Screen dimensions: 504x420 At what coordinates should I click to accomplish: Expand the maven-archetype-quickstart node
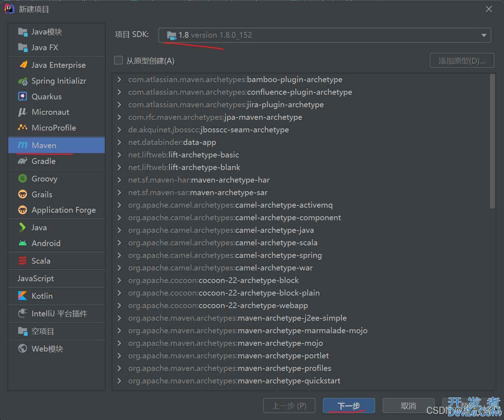pos(119,381)
